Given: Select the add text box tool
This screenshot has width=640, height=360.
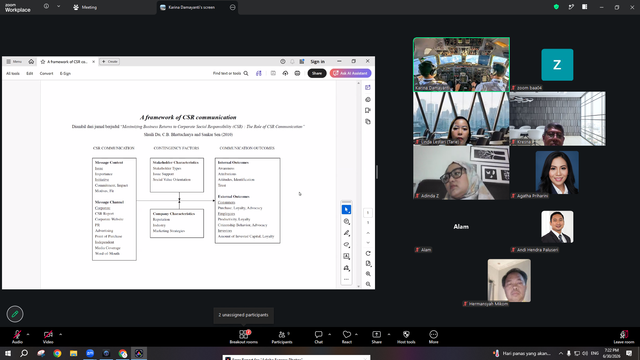Looking at the screenshot, I should (347, 256).
